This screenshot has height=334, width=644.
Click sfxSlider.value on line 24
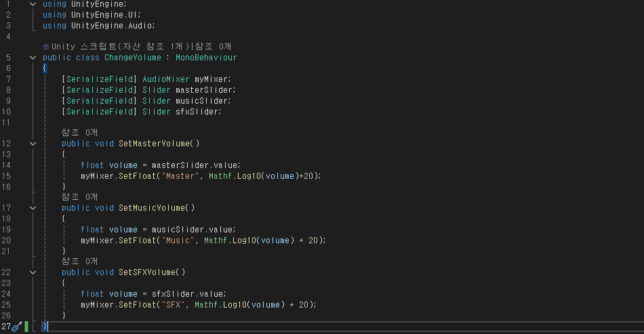coord(187,294)
